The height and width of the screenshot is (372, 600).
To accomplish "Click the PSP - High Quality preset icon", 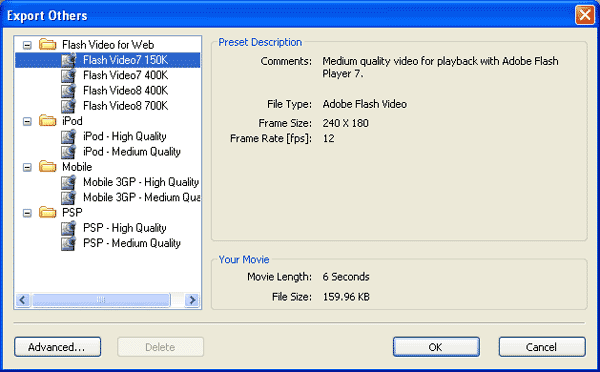I will (x=68, y=228).
